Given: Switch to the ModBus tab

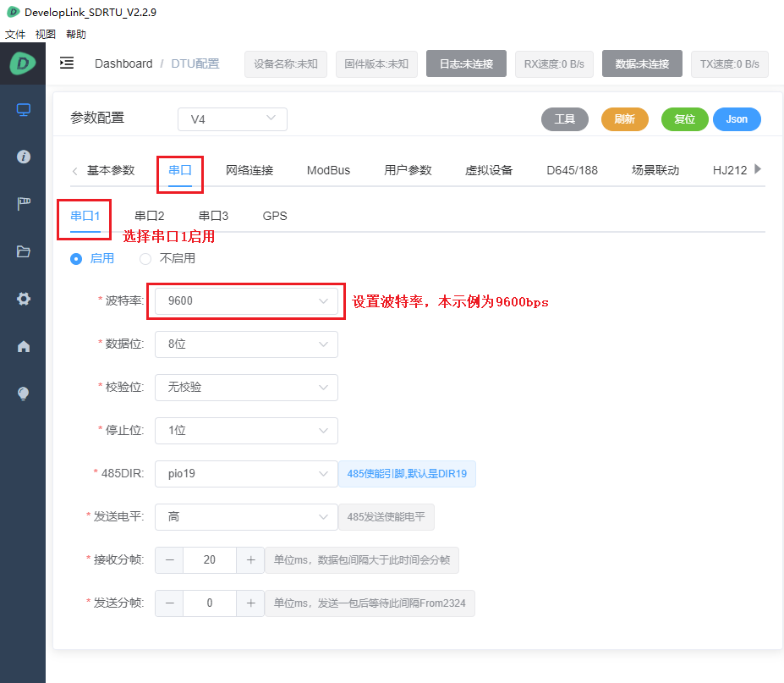Looking at the screenshot, I should pyautogui.click(x=328, y=170).
